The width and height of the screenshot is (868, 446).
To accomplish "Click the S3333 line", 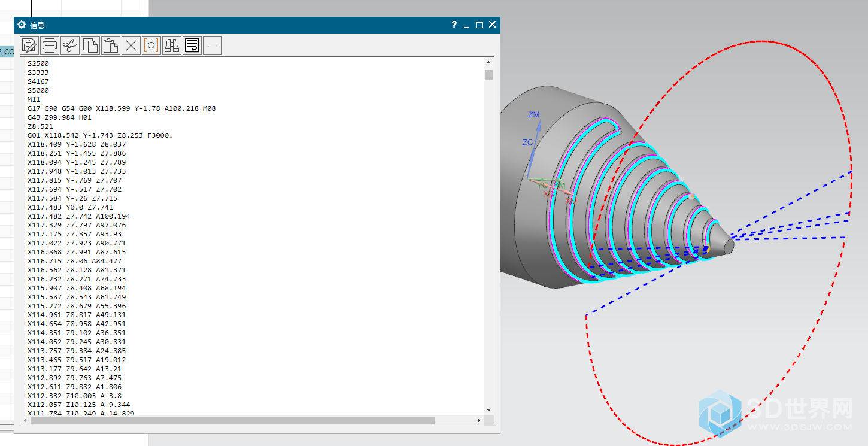I will tap(38, 72).
